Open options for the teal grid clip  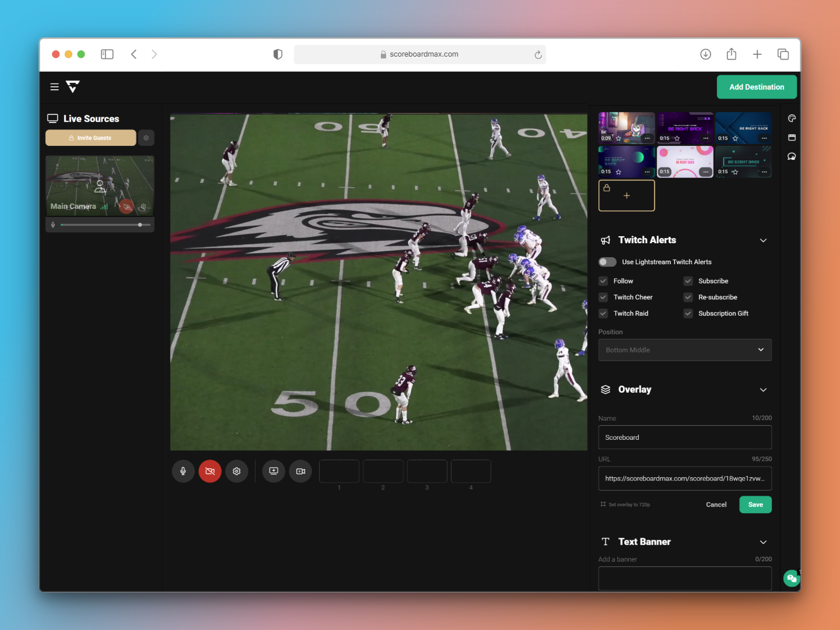(x=764, y=172)
